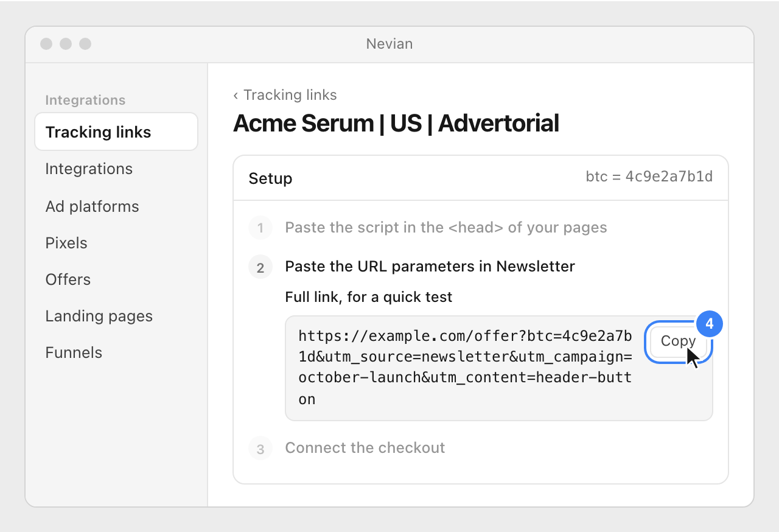This screenshot has width=779, height=532.
Task: Click the Nevian window title
Action: 389,44
